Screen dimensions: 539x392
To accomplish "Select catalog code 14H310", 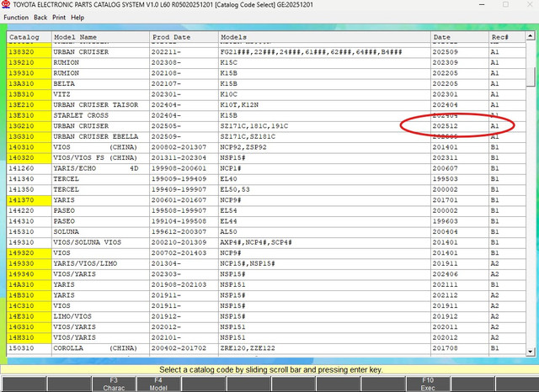I will coord(29,338).
